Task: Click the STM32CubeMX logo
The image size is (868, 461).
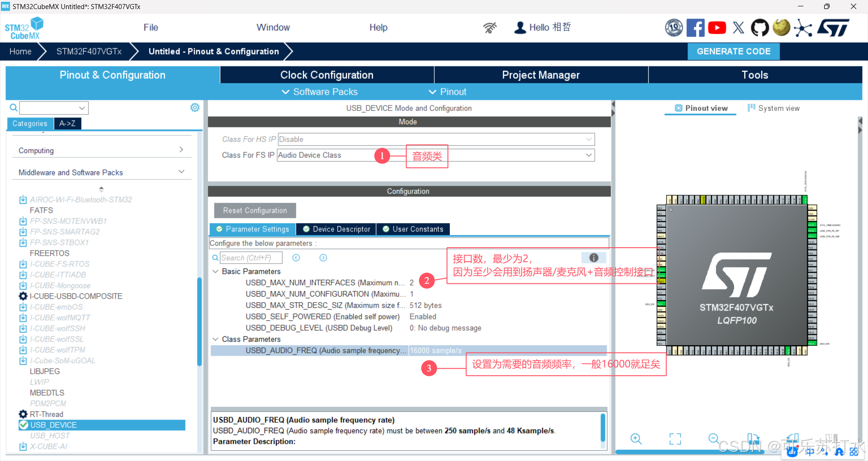Action: coord(24,28)
